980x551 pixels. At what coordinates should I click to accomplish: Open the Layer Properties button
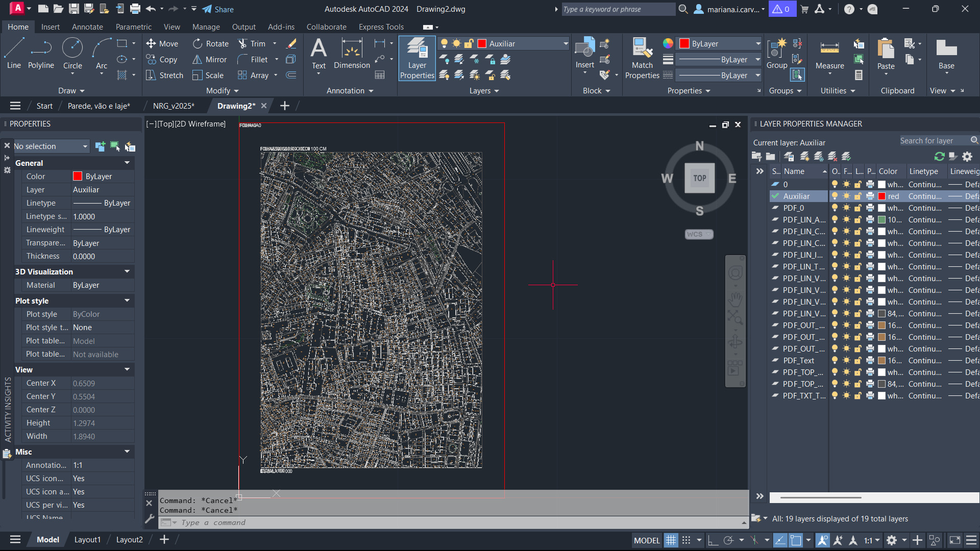coord(417,58)
